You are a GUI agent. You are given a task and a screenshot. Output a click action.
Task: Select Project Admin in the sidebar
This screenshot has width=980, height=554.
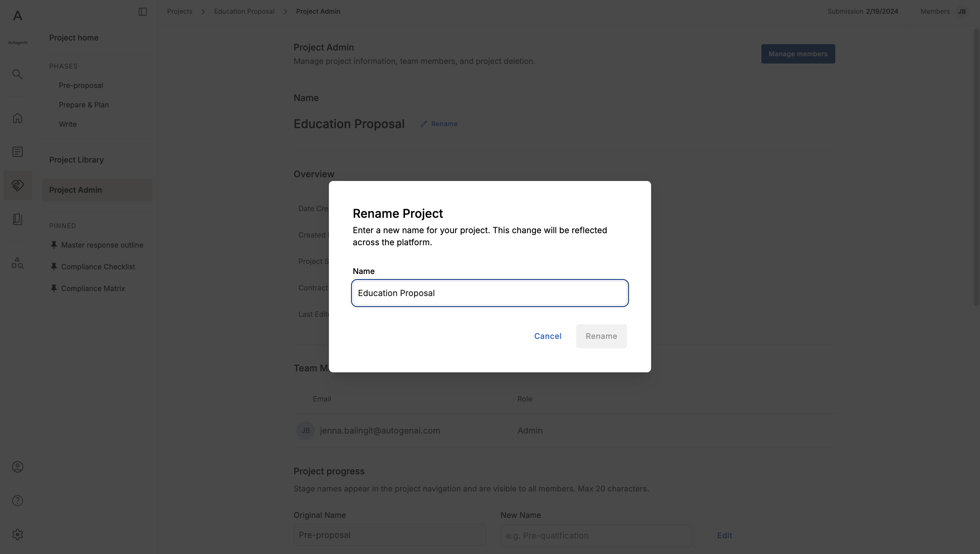coord(97,190)
